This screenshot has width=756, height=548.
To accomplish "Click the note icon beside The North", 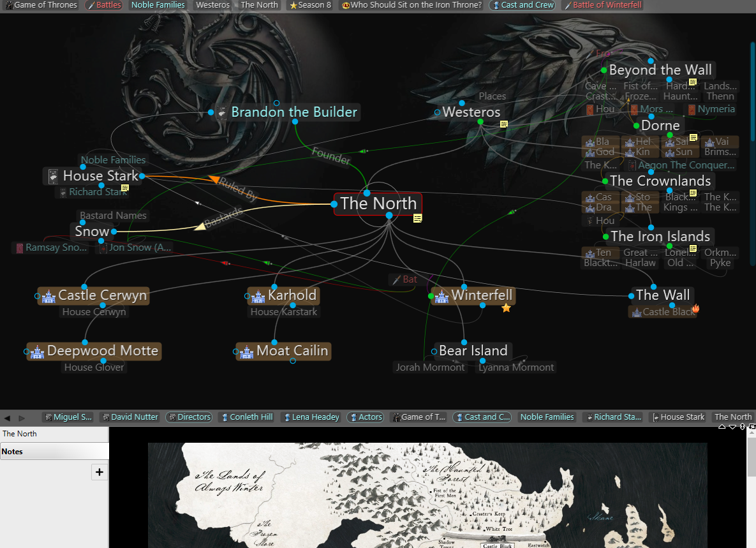I will [418, 218].
